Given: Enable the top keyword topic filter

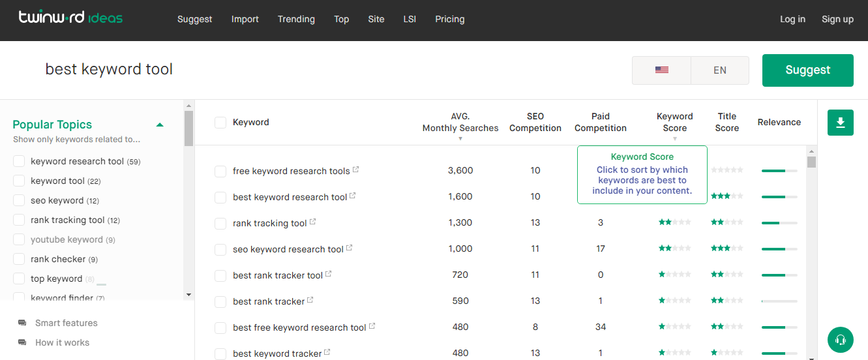Looking at the screenshot, I should click(19, 278).
